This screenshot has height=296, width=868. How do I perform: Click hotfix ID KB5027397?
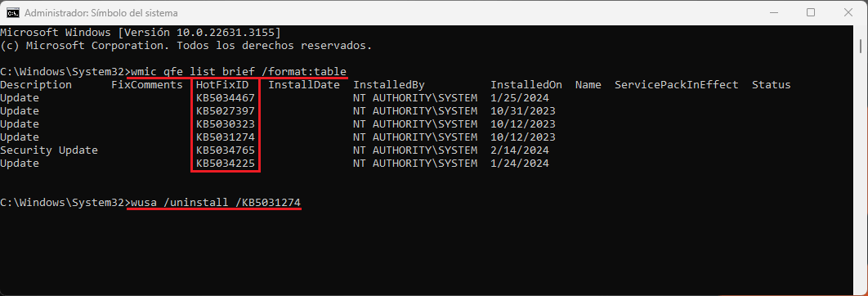[x=226, y=111]
